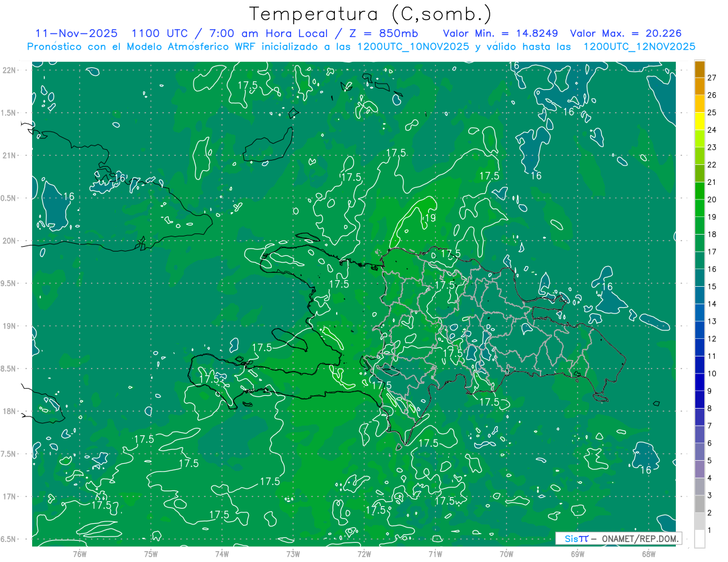Image resolution: width=728 pixels, height=562 pixels.
Task: Click legend scale value "15"
Action: [x=712, y=286]
